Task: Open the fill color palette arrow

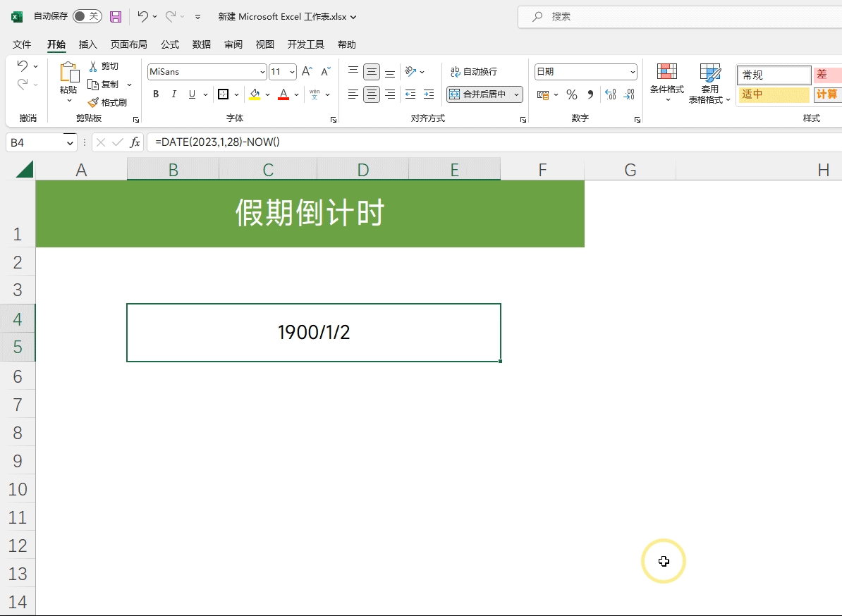Action: (267, 94)
